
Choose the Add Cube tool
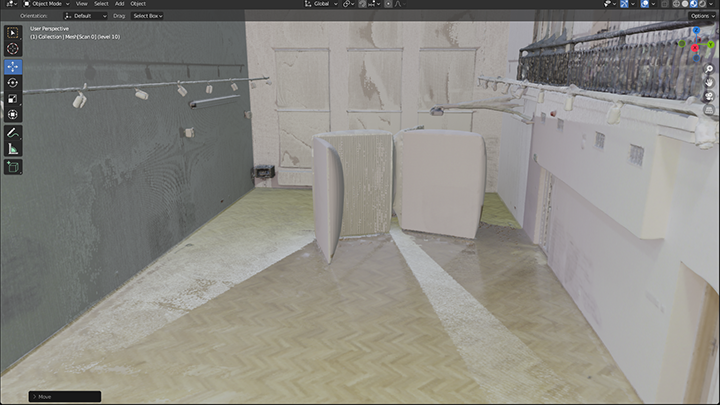pyautogui.click(x=13, y=167)
